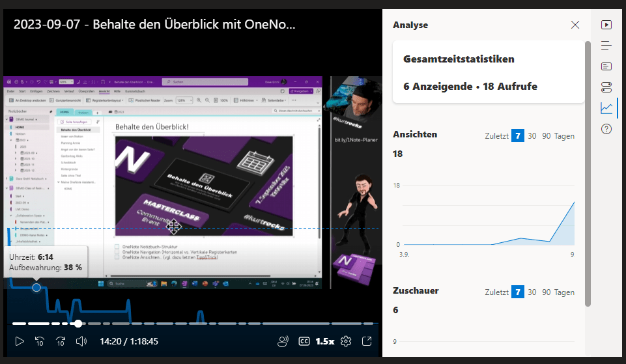Select 30 days for Ansichten

click(x=532, y=135)
